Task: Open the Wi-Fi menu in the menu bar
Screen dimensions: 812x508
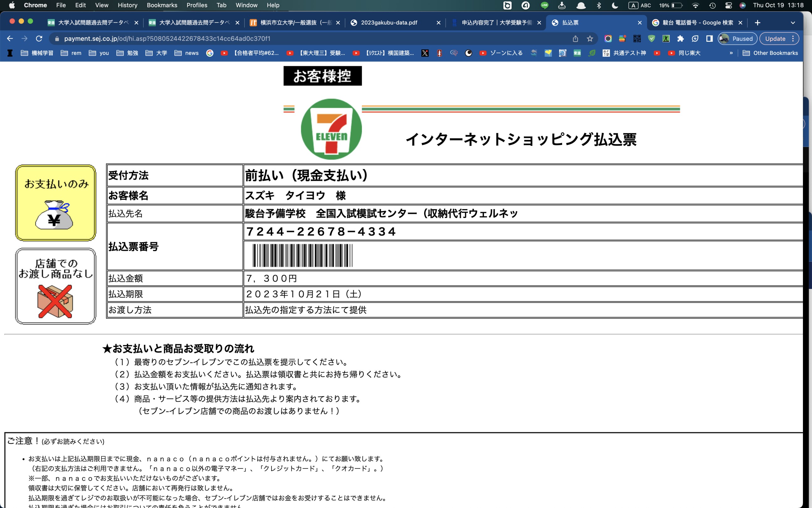Action: click(695, 5)
